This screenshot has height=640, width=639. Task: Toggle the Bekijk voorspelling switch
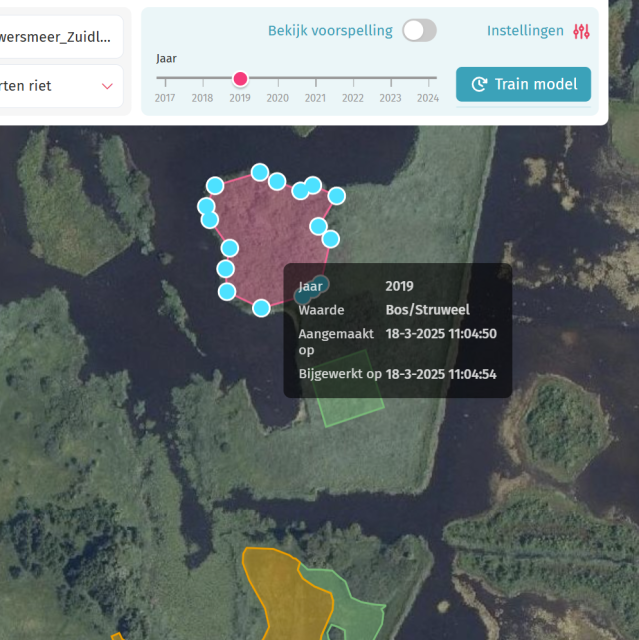[x=419, y=31]
